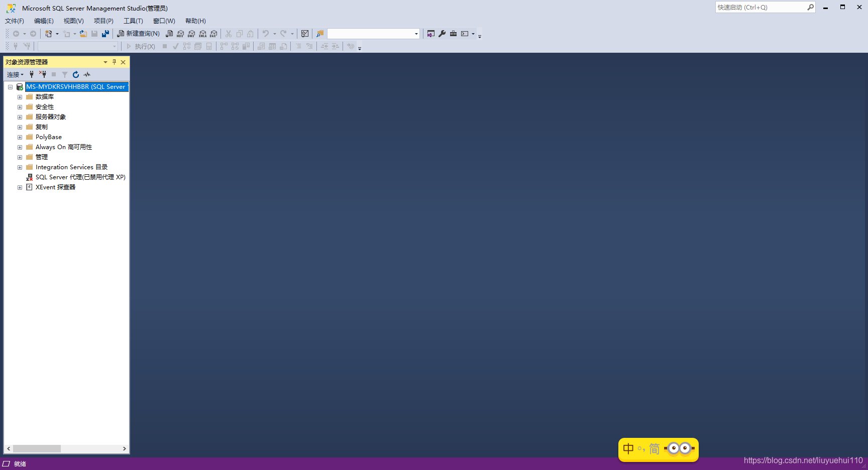Click the Stop square icon in Object Explorer
The image size is (868, 470).
coord(54,74)
